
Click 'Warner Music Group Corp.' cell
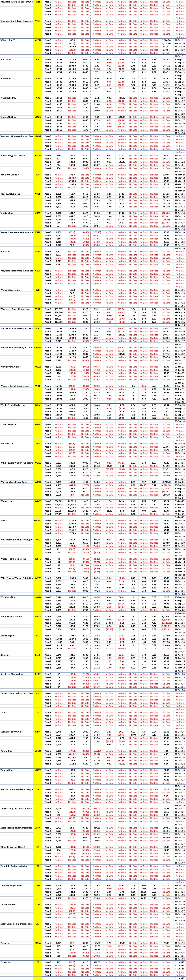[16, 482]
